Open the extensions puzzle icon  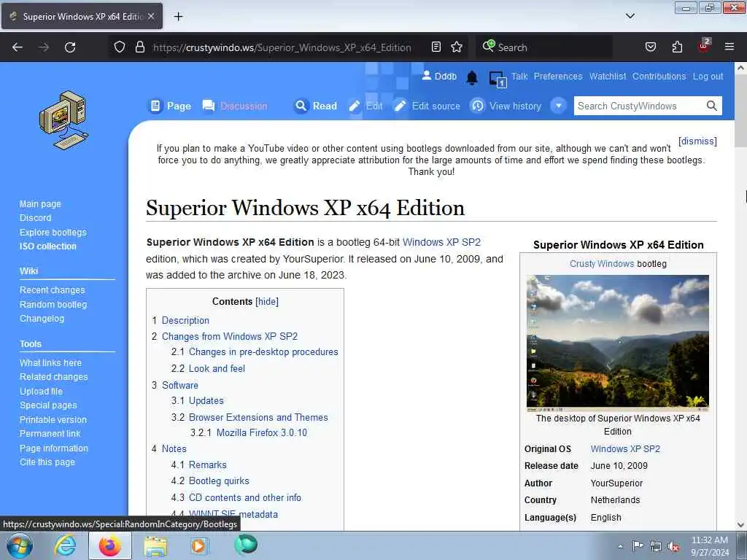[677, 47]
